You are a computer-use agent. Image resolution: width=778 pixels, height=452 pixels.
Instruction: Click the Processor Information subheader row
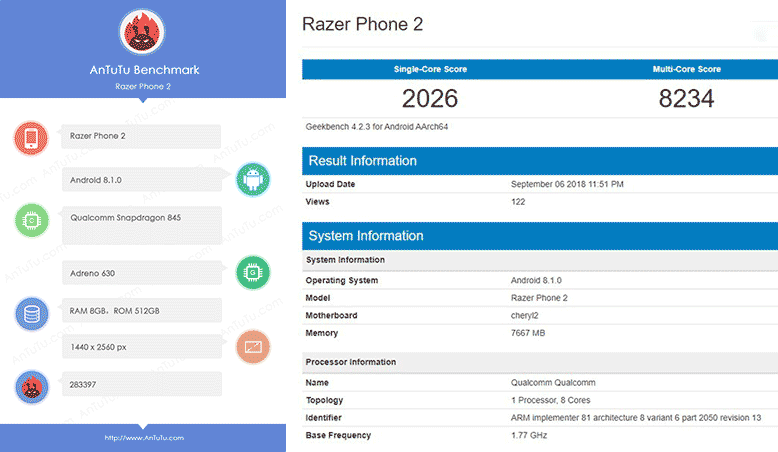540,362
